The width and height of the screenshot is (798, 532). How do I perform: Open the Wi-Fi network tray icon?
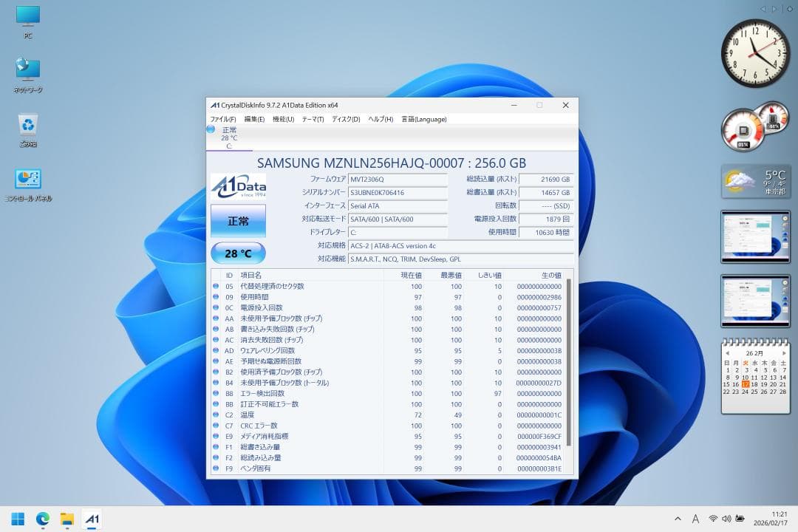(x=713, y=519)
